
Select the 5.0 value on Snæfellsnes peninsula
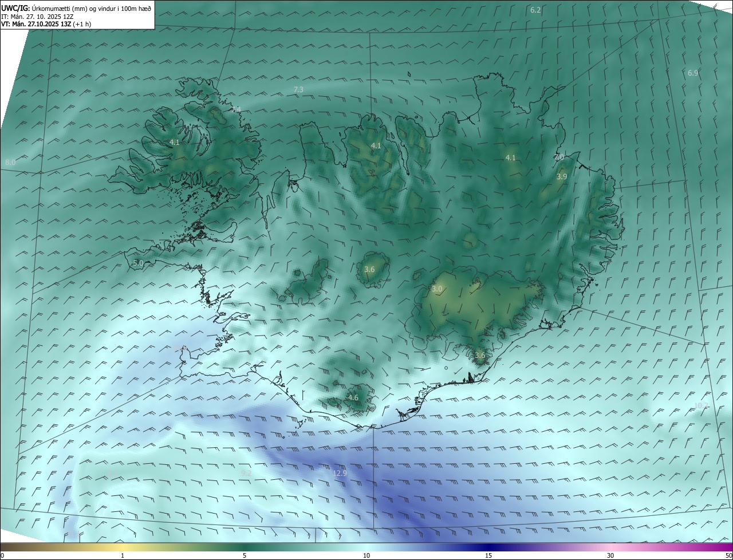[138, 263]
